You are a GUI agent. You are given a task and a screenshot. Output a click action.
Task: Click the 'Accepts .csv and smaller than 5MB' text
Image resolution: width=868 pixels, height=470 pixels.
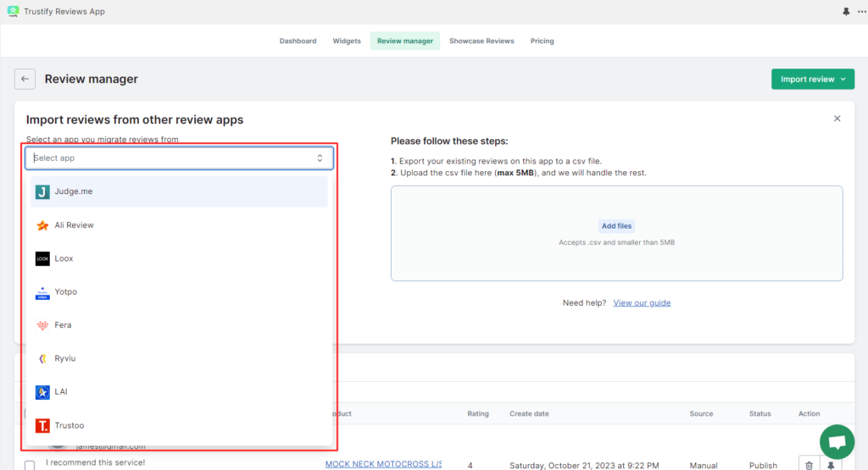617,242
